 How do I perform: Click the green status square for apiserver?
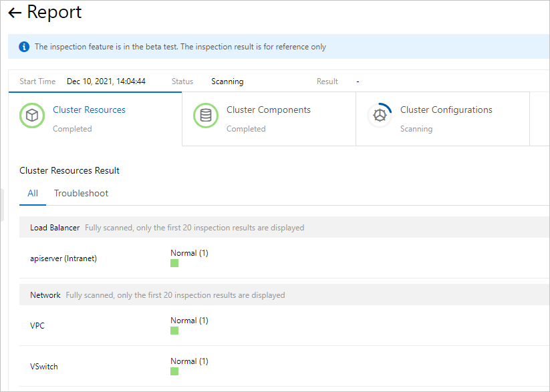(174, 263)
